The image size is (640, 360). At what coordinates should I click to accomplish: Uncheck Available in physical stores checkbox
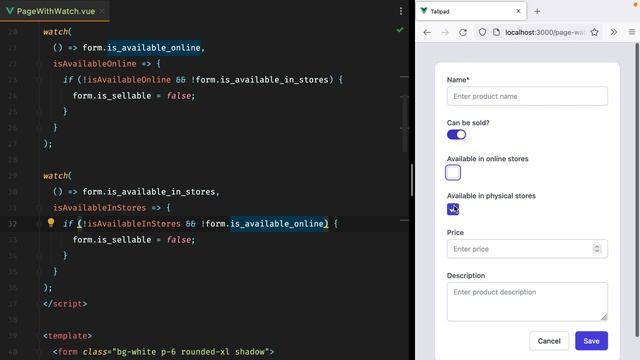[453, 209]
